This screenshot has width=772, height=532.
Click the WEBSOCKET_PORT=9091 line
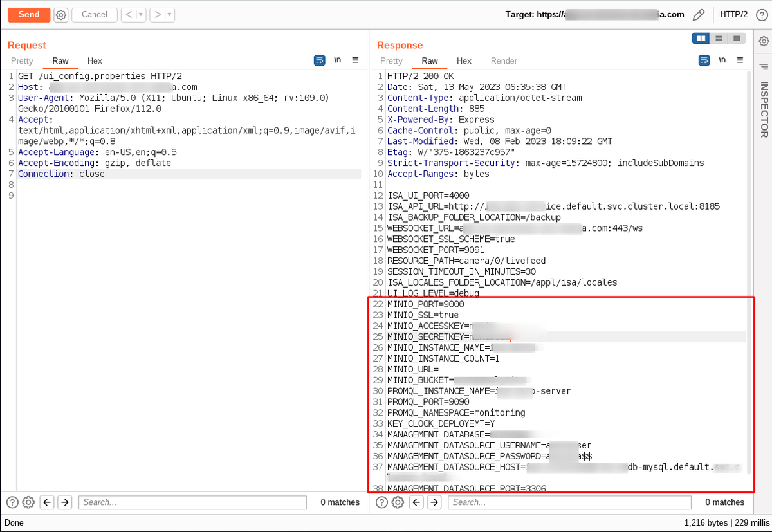[436, 250]
